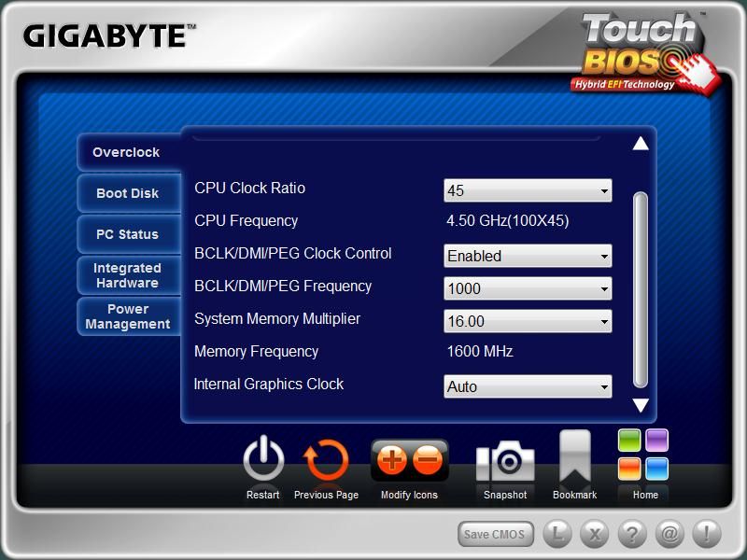The height and width of the screenshot is (560, 747).
Task: Take a Snapshot with camera icon
Action: (x=505, y=460)
